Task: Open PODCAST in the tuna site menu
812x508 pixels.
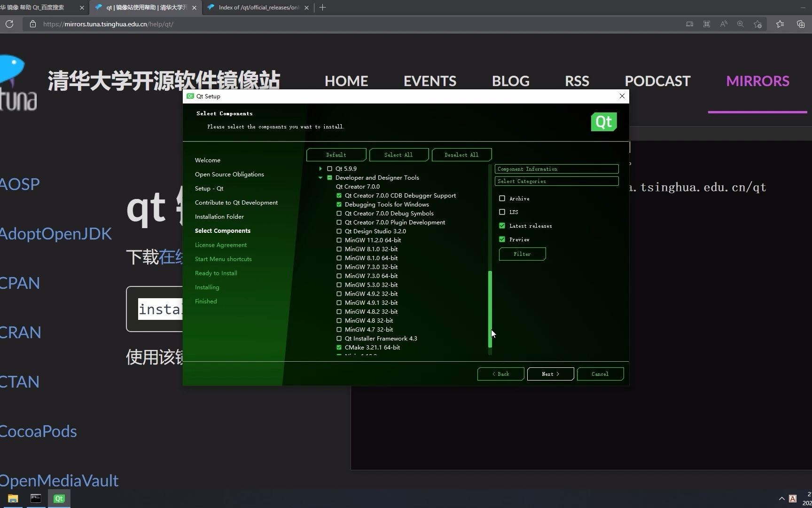Action: 657,81
